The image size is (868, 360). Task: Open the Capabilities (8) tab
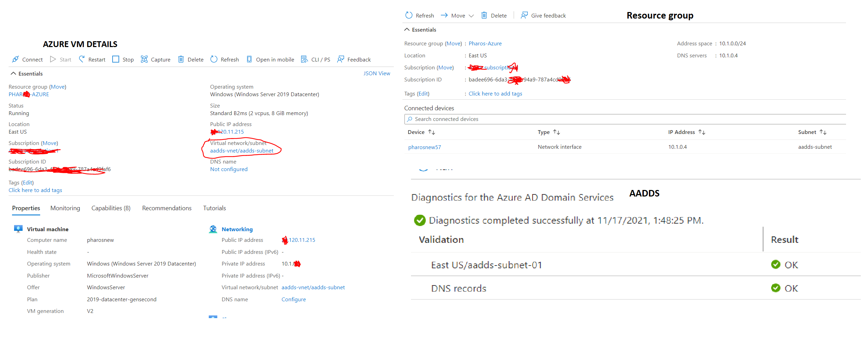(111, 208)
